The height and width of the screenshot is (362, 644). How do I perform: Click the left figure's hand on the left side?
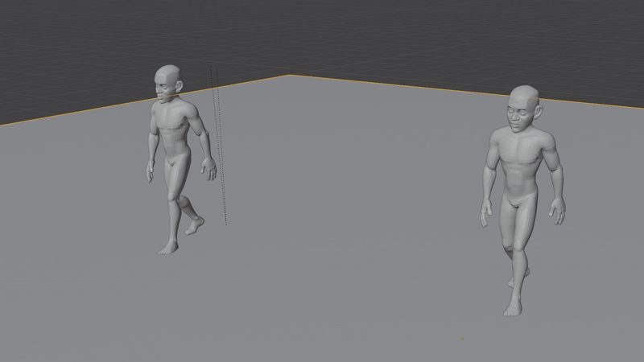click(x=150, y=171)
